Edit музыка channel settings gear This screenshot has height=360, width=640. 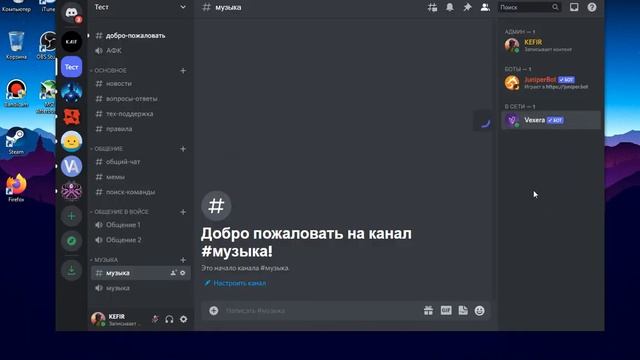183,273
